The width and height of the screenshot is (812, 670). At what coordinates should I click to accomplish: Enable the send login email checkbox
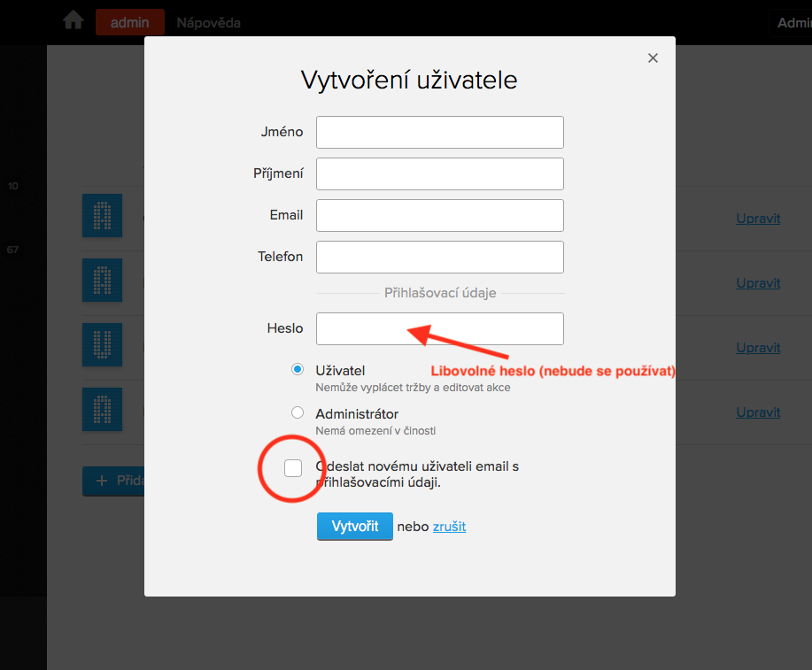(293, 468)
